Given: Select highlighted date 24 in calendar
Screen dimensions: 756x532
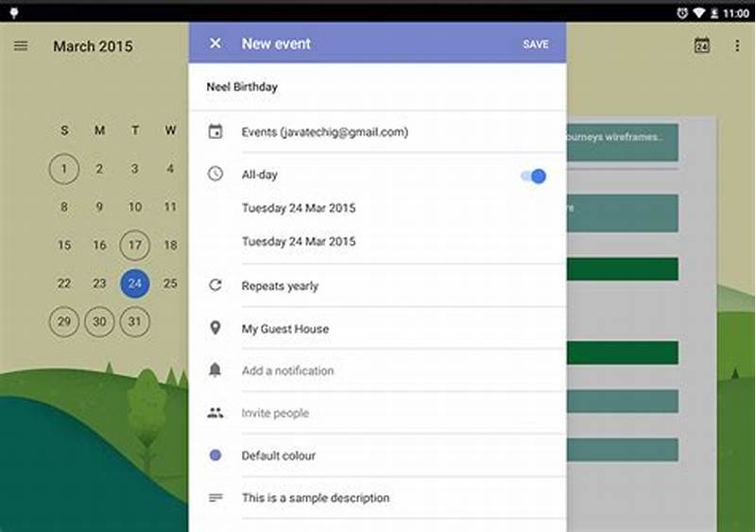Looking at the screenshot, I should coord(134,283).
